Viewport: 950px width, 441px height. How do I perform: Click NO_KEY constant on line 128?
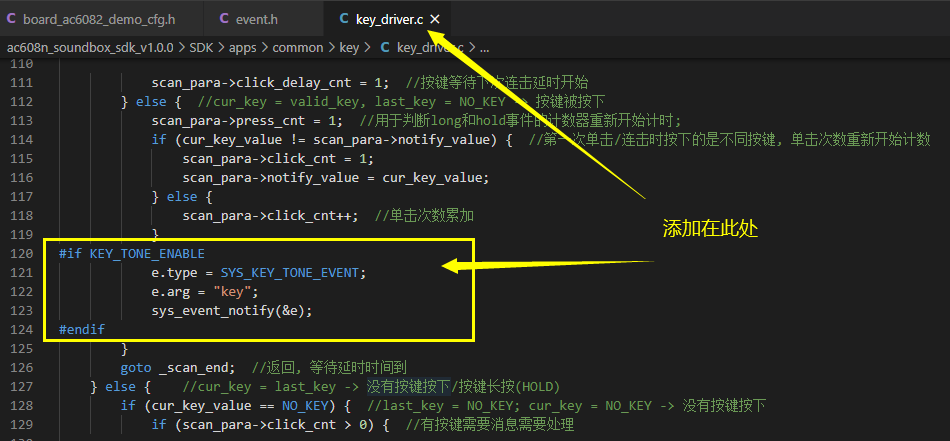tap(305, 405)
